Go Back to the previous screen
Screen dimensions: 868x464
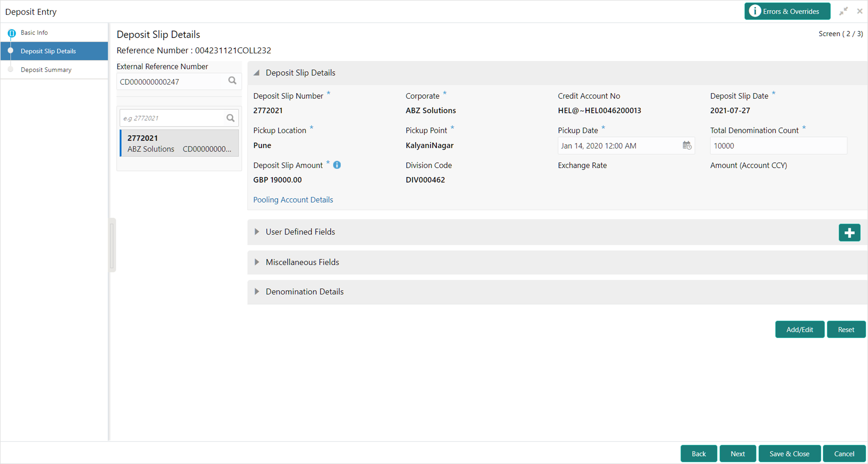click(699, 454)
